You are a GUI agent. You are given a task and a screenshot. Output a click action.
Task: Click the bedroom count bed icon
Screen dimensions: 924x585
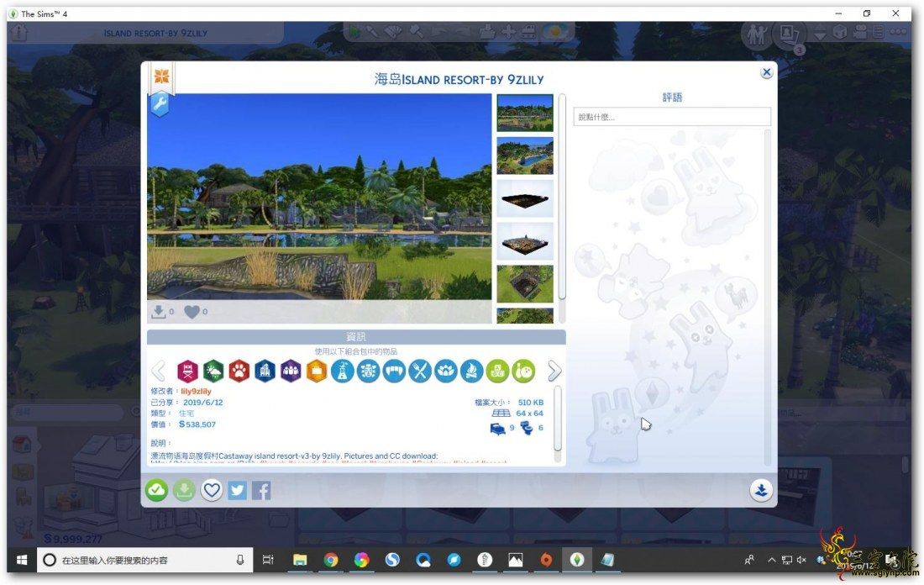click(498, 429)
